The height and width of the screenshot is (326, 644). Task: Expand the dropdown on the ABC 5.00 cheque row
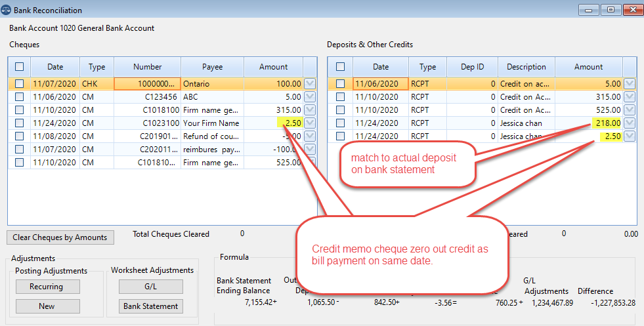tap(310, 97)
